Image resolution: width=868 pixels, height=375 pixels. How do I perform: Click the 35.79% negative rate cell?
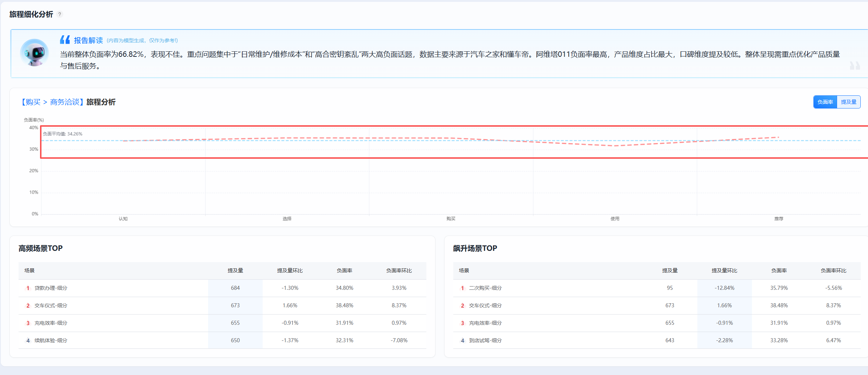pyautogui.click(x=779, y=288)
